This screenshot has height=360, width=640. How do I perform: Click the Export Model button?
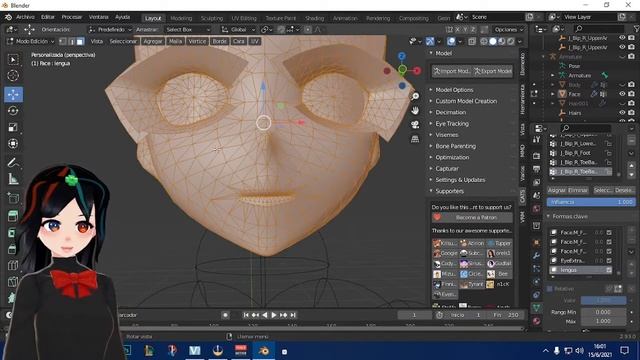pyautogui.click(x=493, y=71)
